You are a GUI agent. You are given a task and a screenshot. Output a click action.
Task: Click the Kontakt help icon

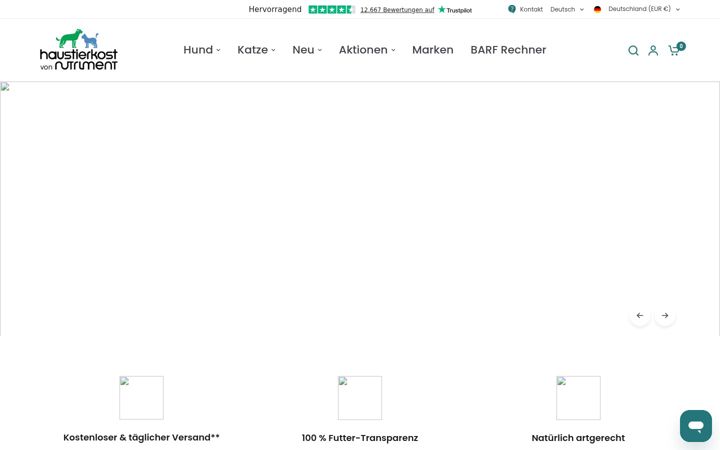click(x=512, y=9)
